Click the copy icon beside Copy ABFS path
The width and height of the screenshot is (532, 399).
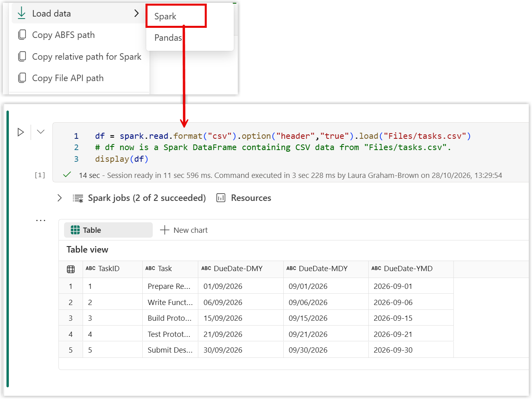click(x=22, y=35)
